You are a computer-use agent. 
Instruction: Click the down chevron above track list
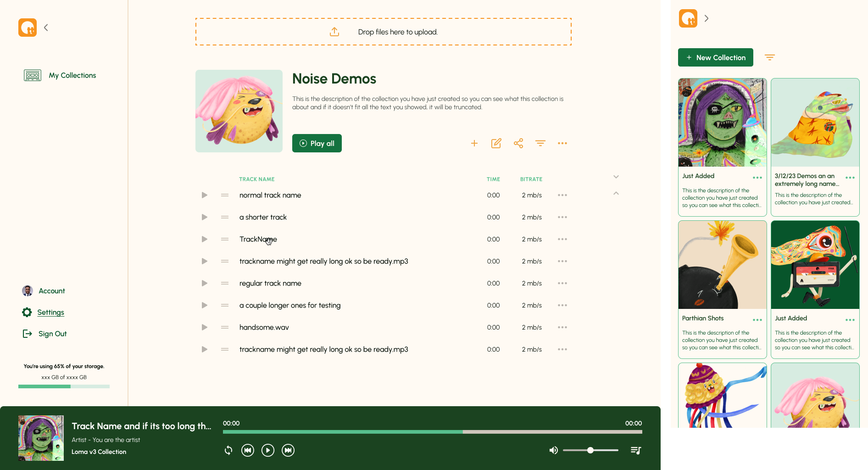[616, 177]
